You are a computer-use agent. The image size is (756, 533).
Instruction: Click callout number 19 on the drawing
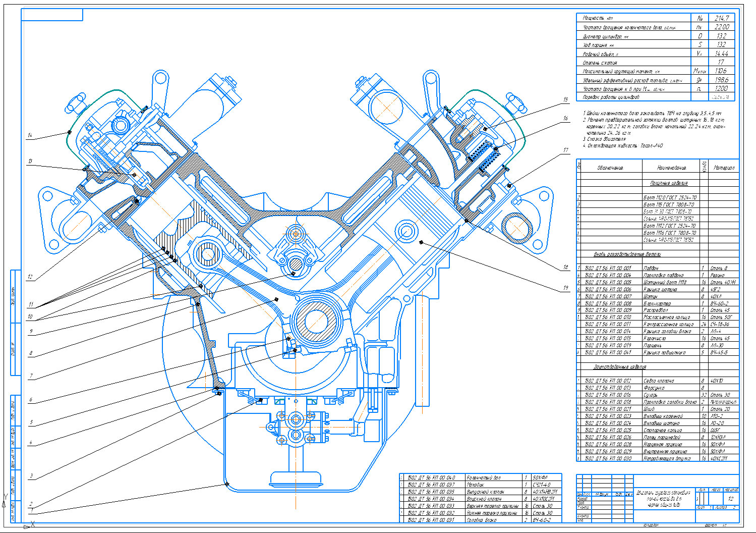tap(566, 288)
